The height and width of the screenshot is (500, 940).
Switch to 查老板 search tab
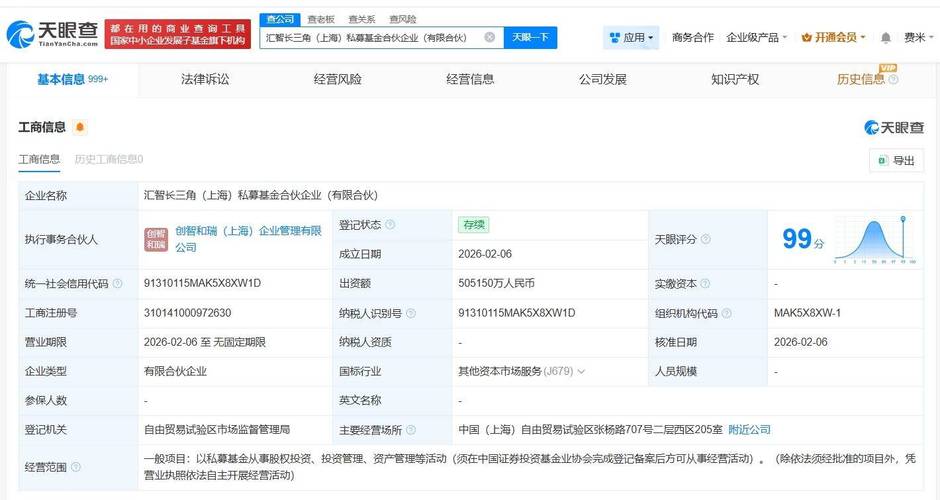click(321, 19)
